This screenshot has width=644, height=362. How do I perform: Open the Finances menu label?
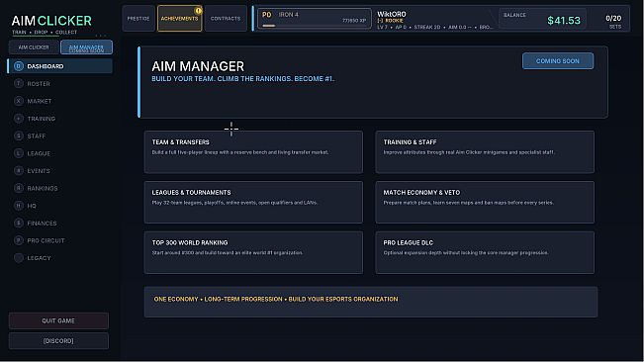42,224
